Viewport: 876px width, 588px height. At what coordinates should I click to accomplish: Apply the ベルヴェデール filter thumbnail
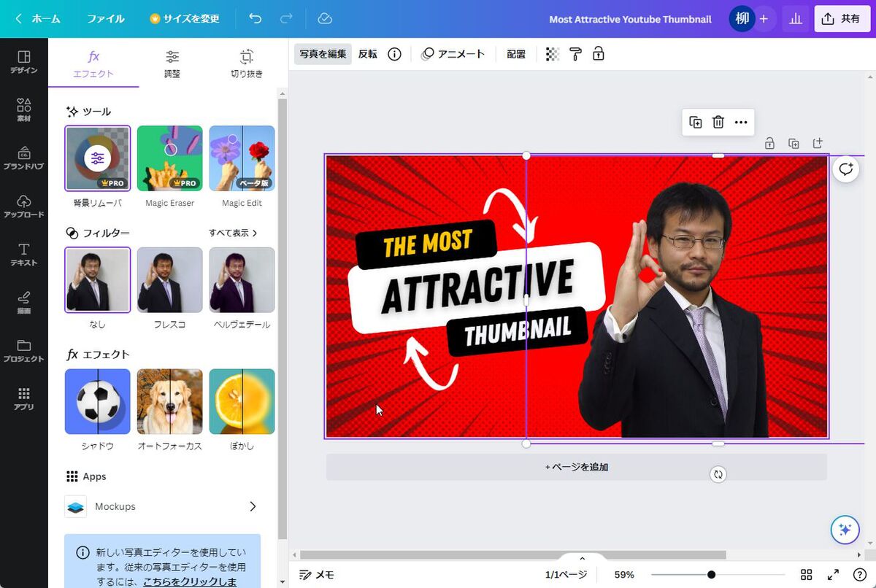(x=242, y=280)
